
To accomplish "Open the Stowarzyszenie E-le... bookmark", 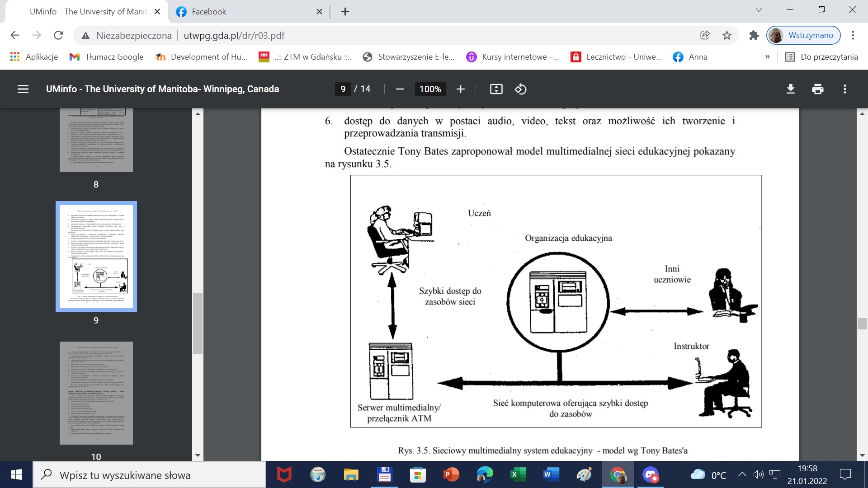I will [409, 57].
